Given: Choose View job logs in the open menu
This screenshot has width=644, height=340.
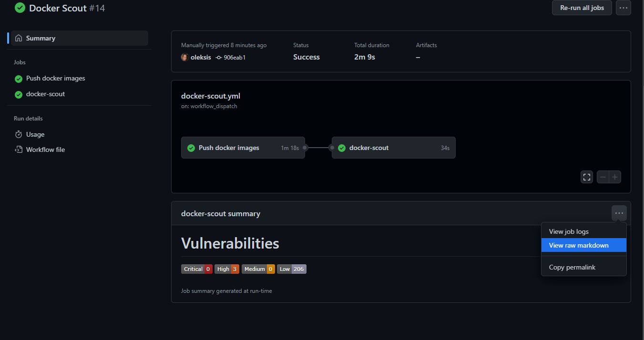Looking at the screenshot, I should [569, 231].
